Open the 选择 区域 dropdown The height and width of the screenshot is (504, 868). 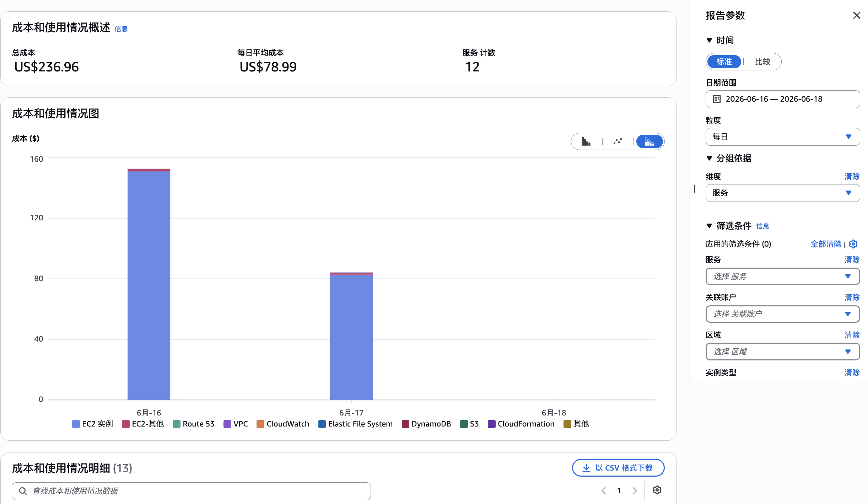click(x=782, y=352)
